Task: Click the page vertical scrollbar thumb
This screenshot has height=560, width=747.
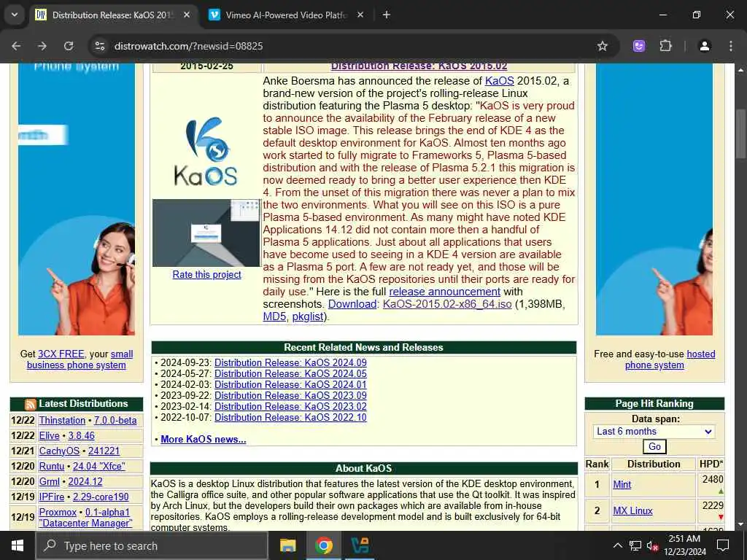Action: [740, 133]
